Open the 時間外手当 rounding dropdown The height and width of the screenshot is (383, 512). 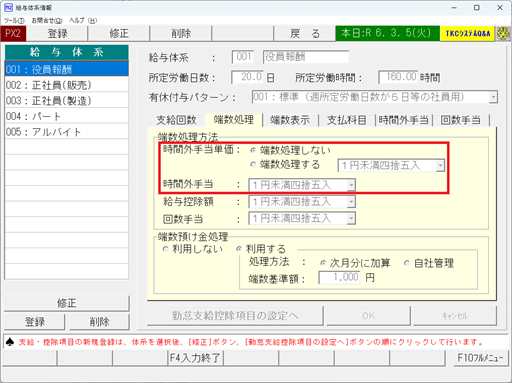[x=351, y=185]
